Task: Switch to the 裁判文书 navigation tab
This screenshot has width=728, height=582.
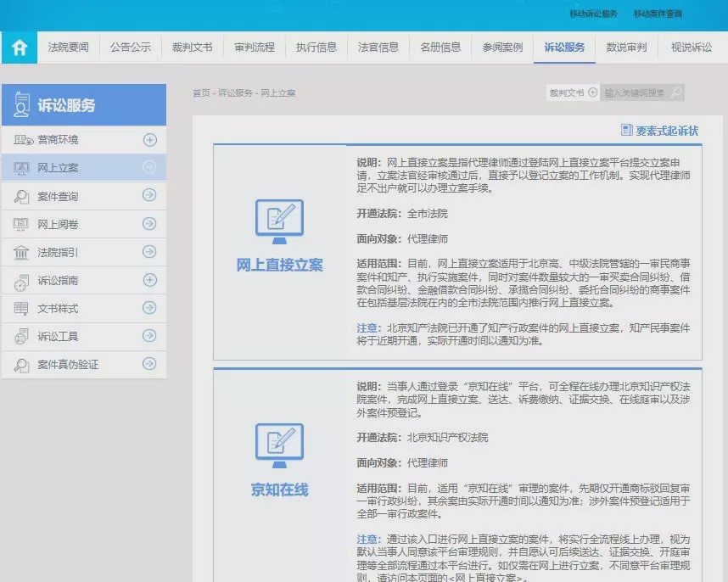Action: 192,48
